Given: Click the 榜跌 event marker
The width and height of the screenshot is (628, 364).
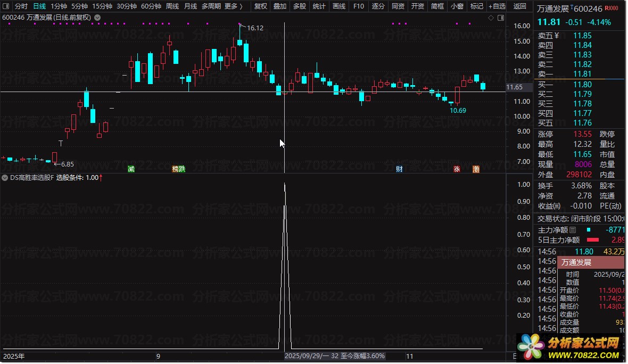Looking at the screenshot, I should click(179, 169).
